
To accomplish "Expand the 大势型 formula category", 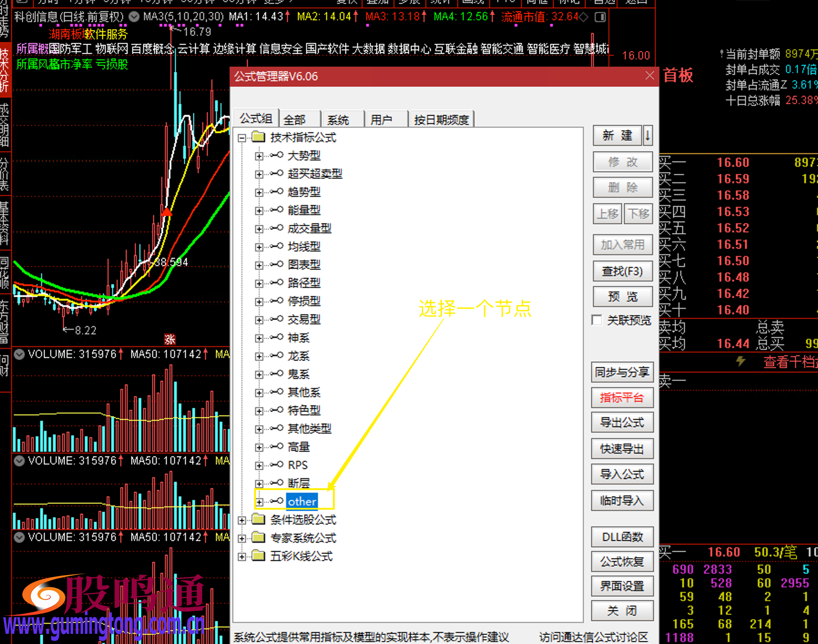I will (259, 156).
